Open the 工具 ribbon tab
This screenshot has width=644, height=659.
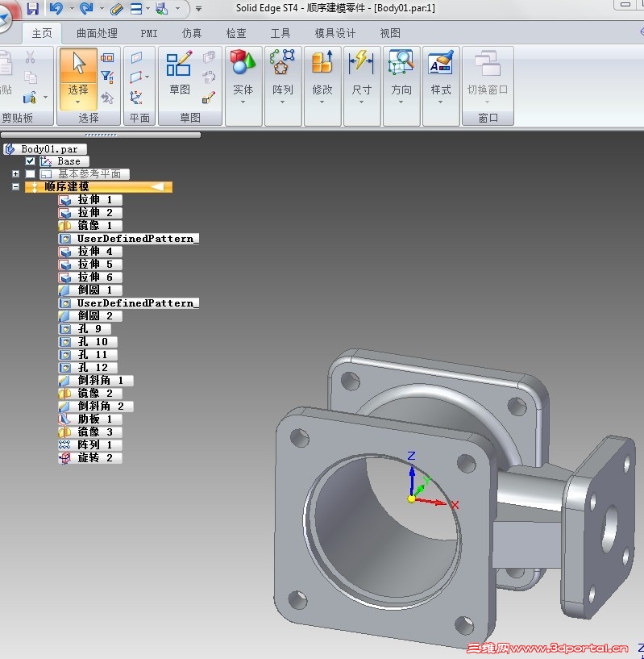click(x=280, y=33)
